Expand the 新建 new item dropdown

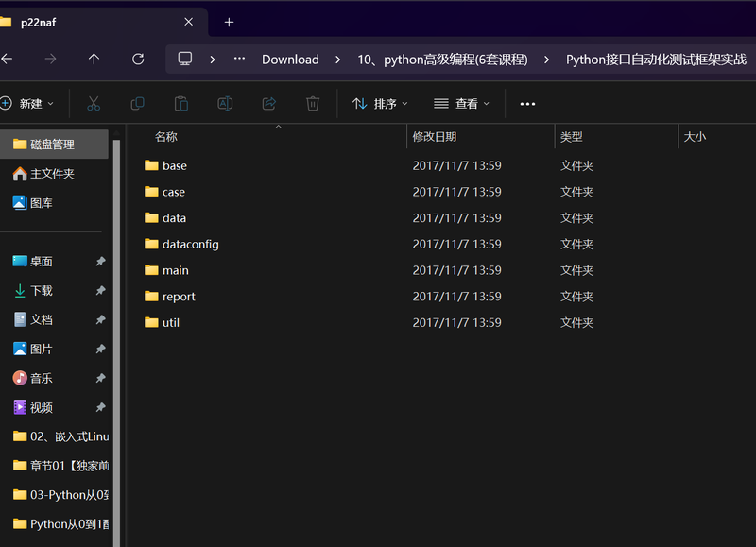click(x=28, y=104)
